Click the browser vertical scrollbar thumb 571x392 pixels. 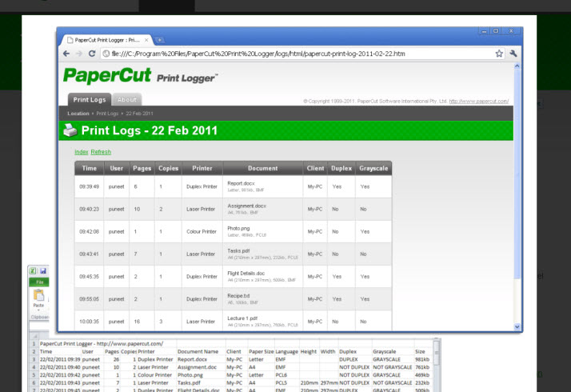click(517, 175)
